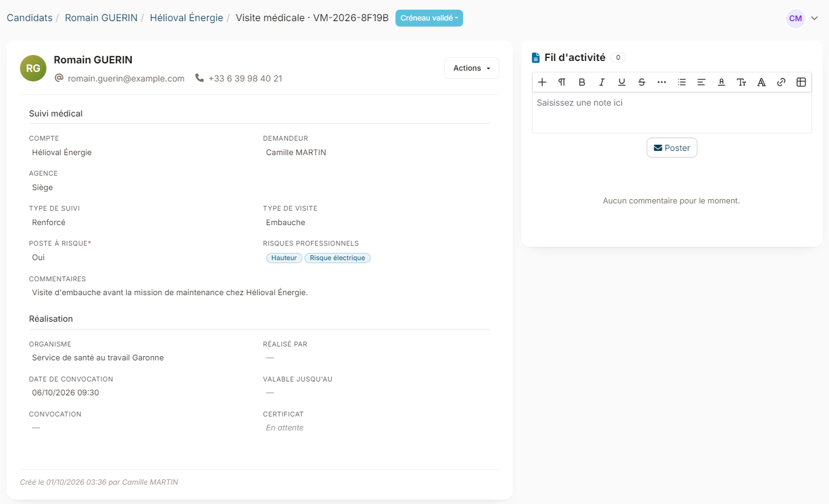This screenshot has height=504, width=829.
Task: Click the RG candidate avatar
Action: [x=33, y=68]
